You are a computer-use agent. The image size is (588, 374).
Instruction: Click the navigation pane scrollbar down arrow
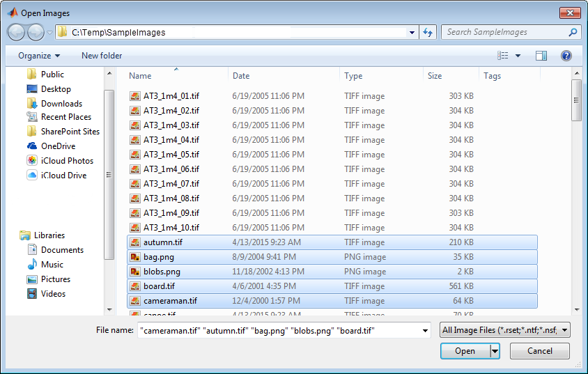109,309
